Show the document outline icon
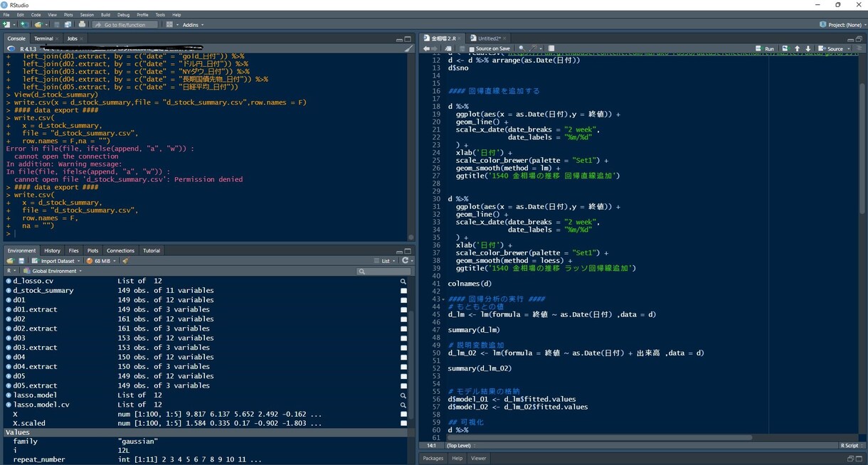Viewport: 868px width, 465px height. click(x=859, y=48)
